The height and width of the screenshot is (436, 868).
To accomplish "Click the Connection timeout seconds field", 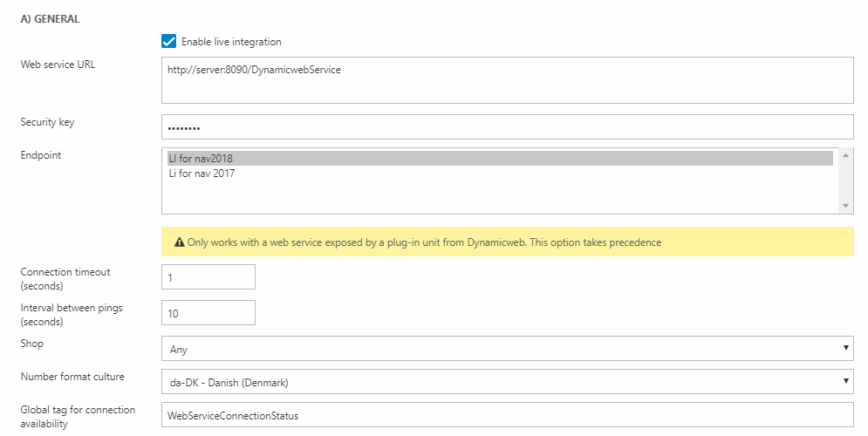I will click(208, 277).
